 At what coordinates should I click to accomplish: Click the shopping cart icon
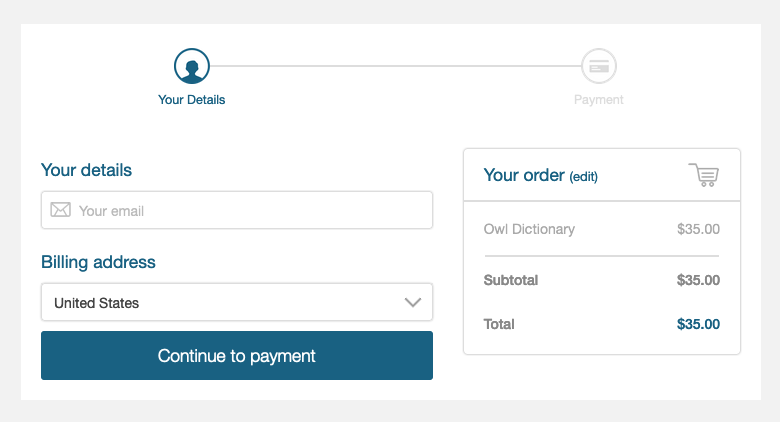coord(704,175)
